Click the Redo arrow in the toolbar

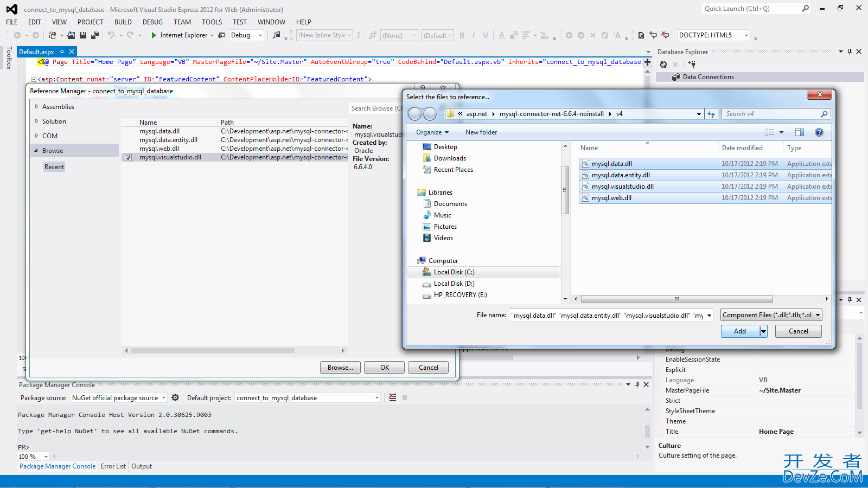tap(130, 35)
